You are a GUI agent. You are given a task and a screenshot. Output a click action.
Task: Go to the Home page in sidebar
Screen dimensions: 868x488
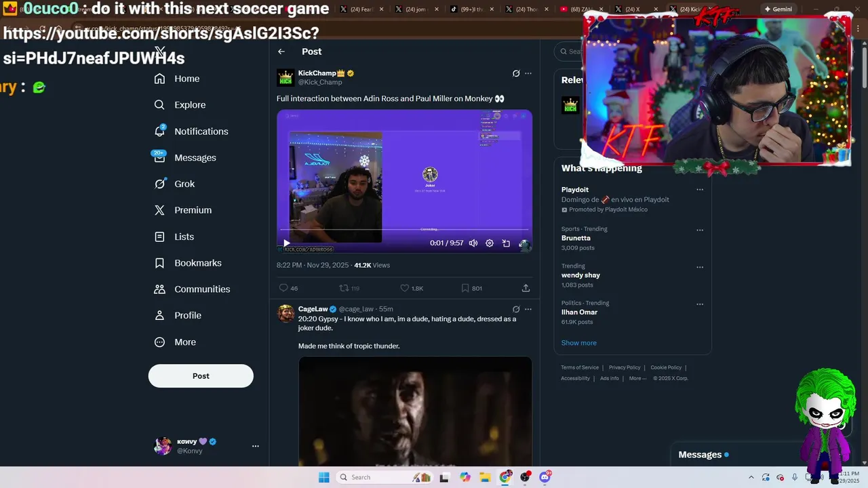click(x=177, y=79)
